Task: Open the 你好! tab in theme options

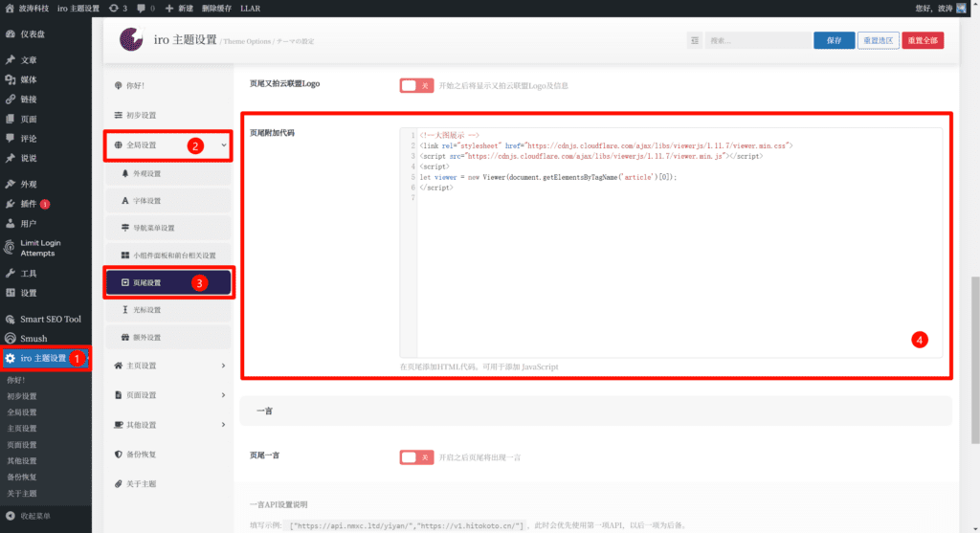Action: coord(168,85)
